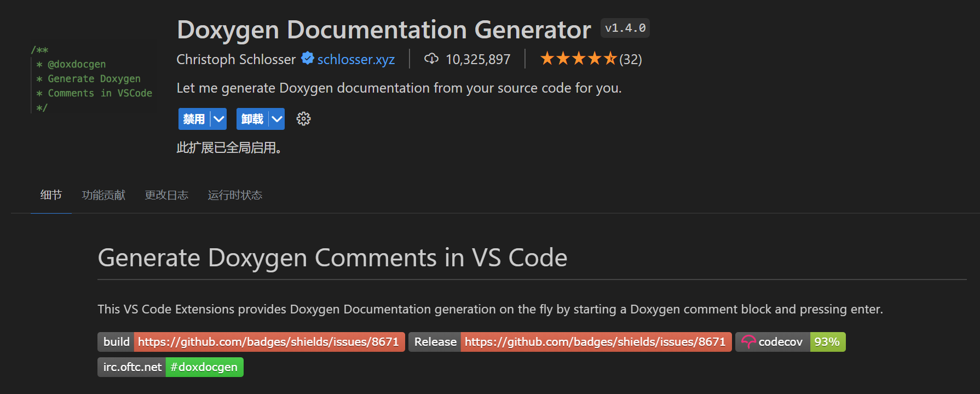Click the star rating icons
The width and height of the screenshot is (980, 394).
(578, 59)
